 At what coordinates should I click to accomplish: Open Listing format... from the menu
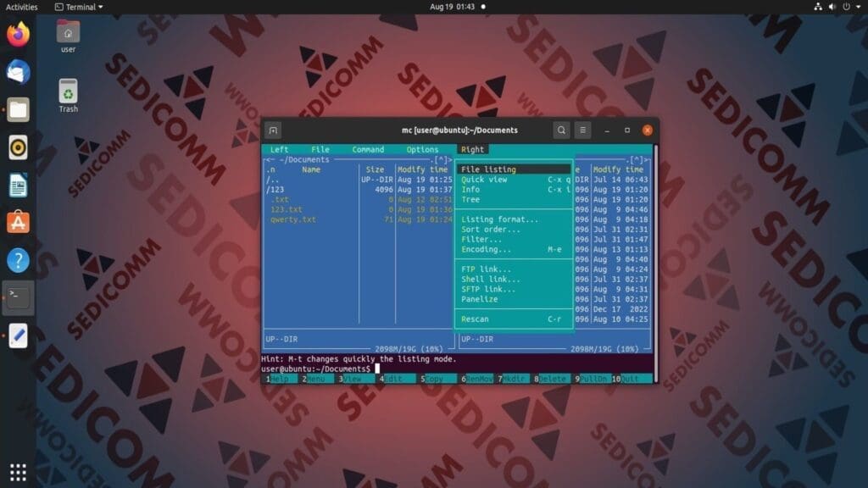[514, 219]
